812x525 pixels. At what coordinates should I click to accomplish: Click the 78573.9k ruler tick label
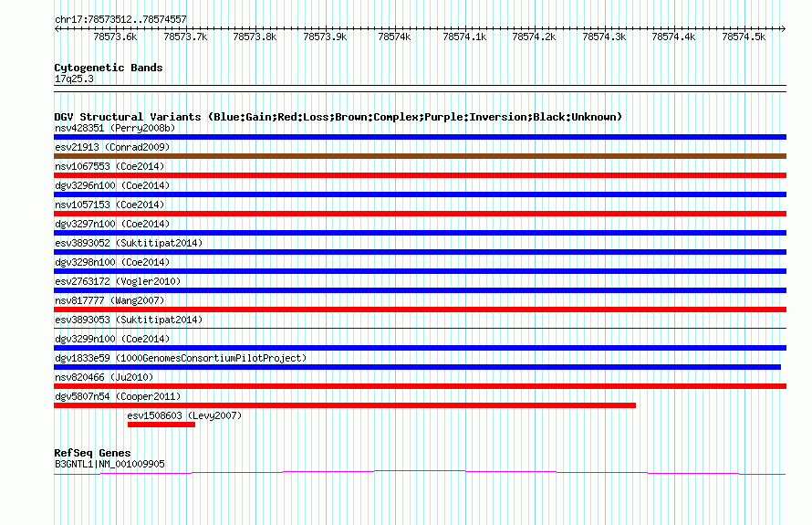click(x=325, y=37)
